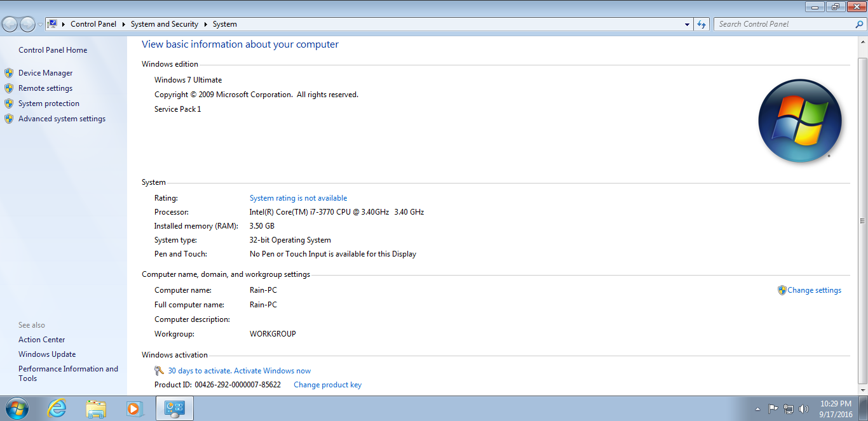Screen dimensions: 868x421
Task: Click Change product key link
Action: [327, 385]
